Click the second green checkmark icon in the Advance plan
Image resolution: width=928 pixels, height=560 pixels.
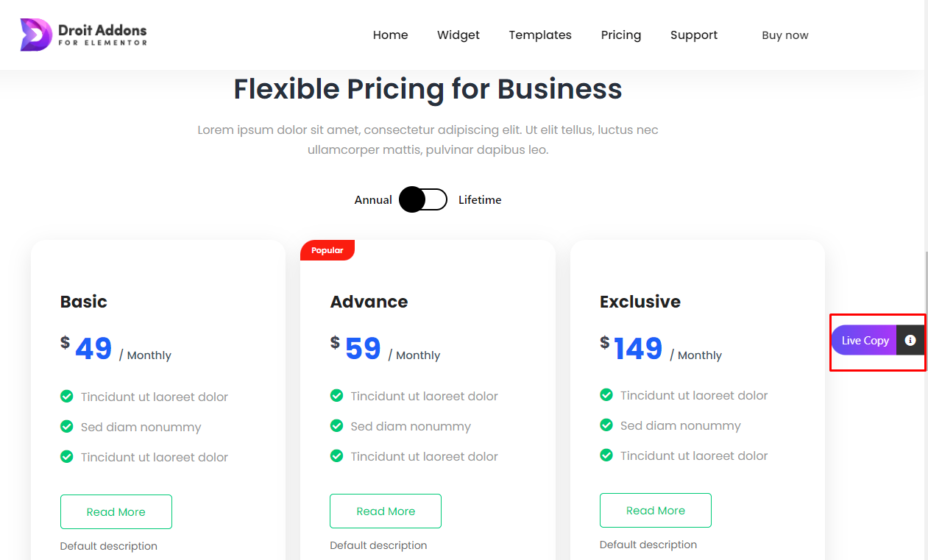coord(336,426)
